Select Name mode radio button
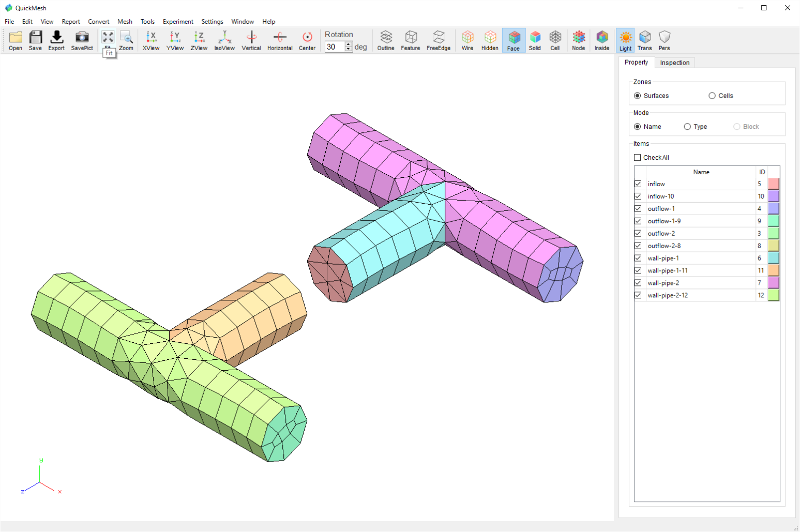This screenshot has height=532, width=800. click(638, 127)
